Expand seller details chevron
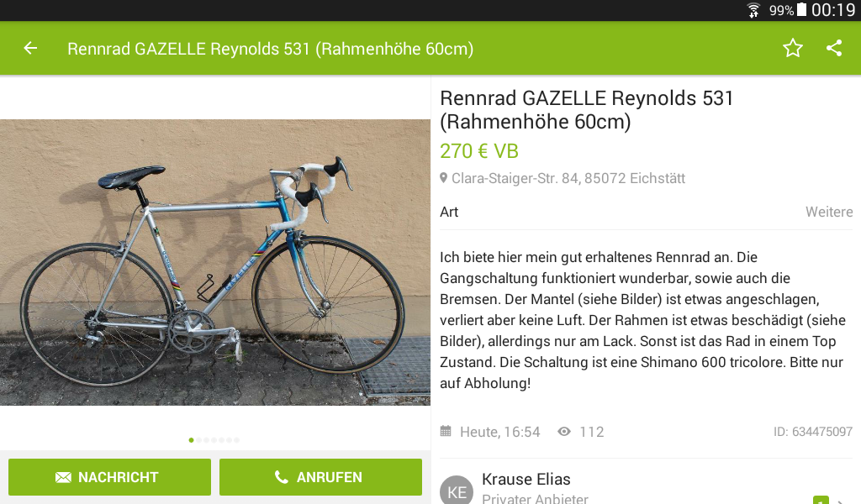 click(840, 500)
